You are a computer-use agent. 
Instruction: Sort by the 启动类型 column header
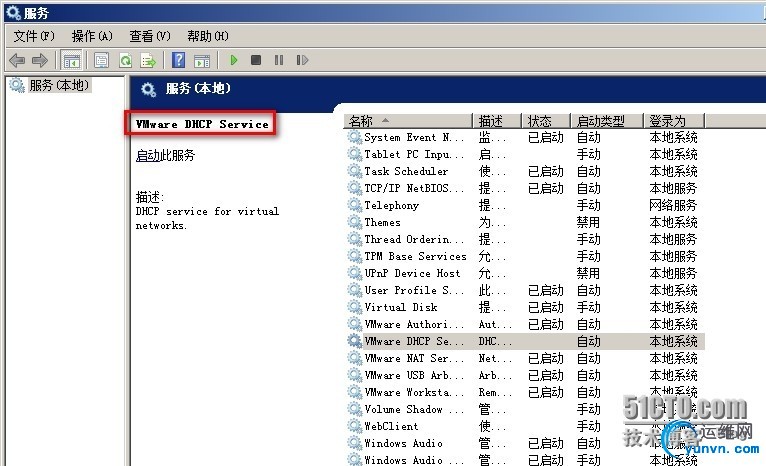[x=607, y=121]
